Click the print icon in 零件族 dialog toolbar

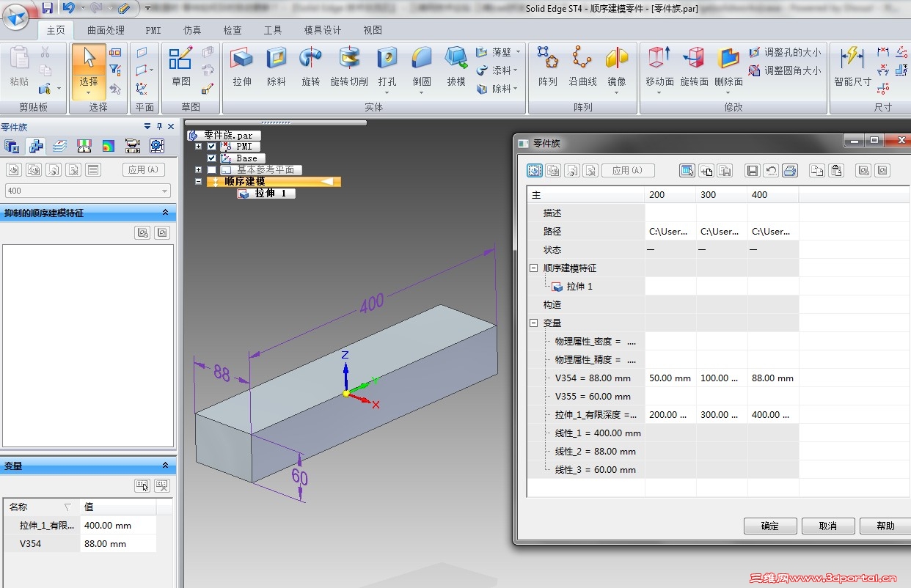click(x=790, y=170)
